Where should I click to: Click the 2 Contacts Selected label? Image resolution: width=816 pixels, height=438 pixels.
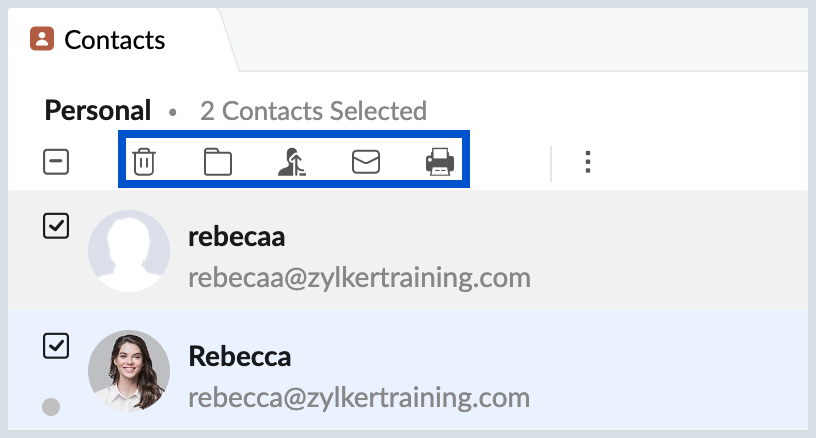click(x=313, y=111)
